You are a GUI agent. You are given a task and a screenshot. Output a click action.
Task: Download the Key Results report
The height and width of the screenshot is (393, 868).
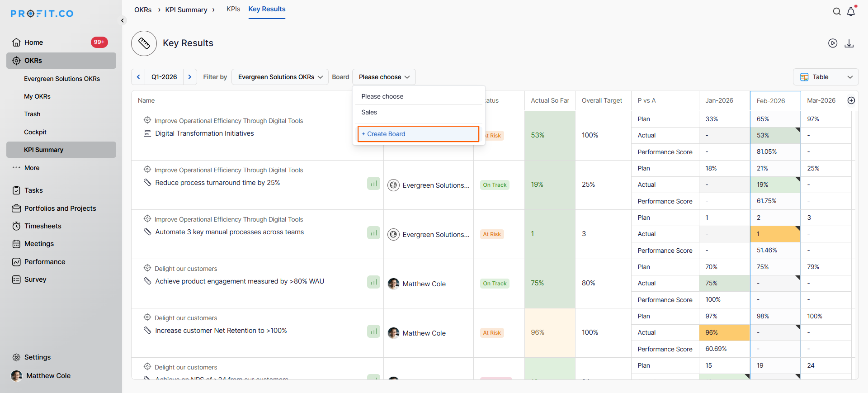click(x=849, y=43)
